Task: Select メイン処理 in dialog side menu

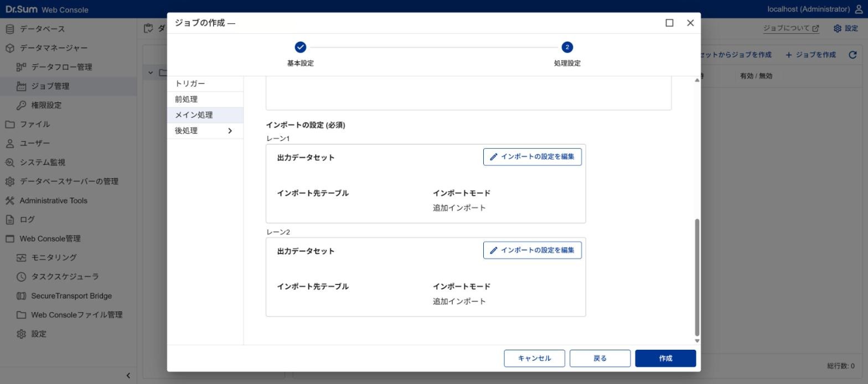Action: click(x=205, y=115)
